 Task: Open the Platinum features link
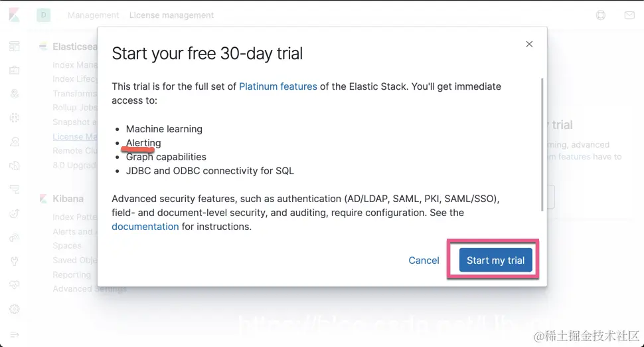pos(278,86)
